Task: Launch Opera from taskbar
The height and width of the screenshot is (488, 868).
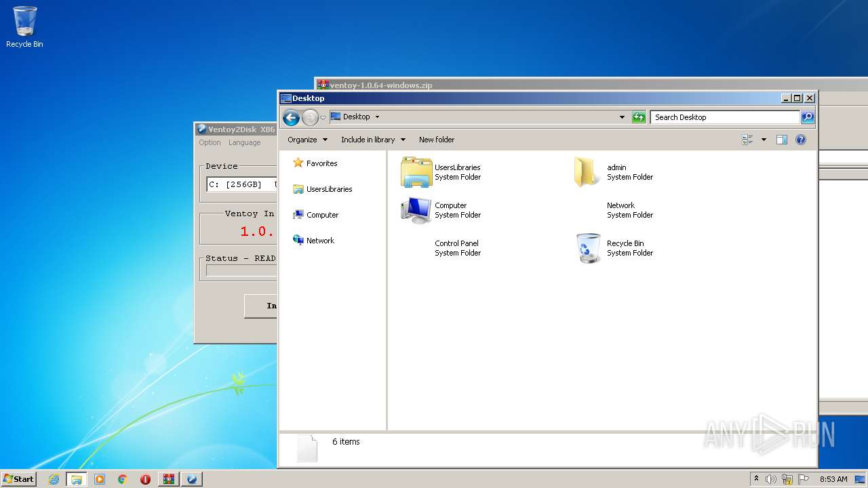Action: click(145, 479)
